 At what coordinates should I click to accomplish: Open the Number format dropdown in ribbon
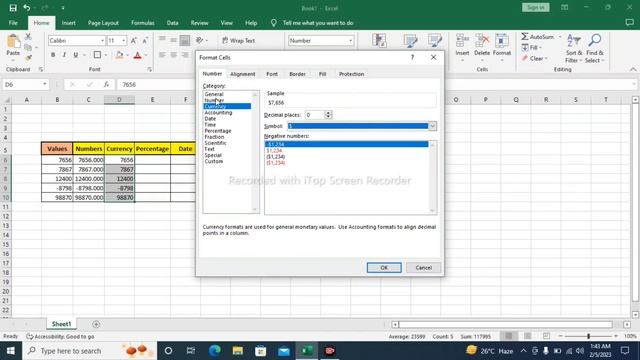tap(350, 40)
